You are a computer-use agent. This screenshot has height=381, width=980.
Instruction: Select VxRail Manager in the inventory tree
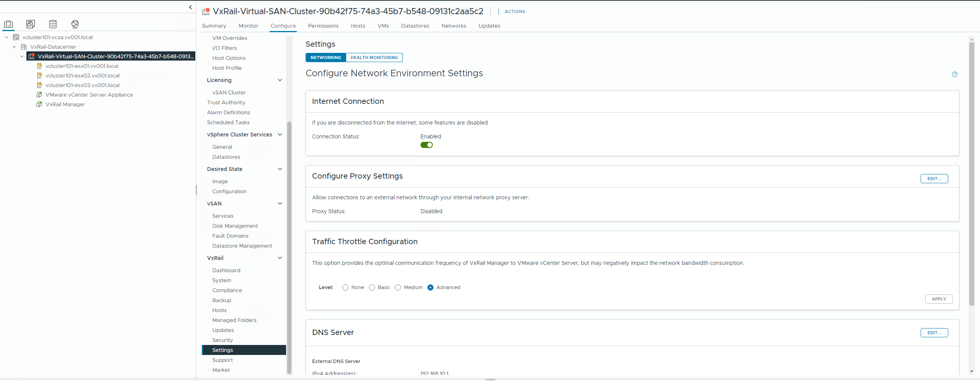(x=65, y=104)
